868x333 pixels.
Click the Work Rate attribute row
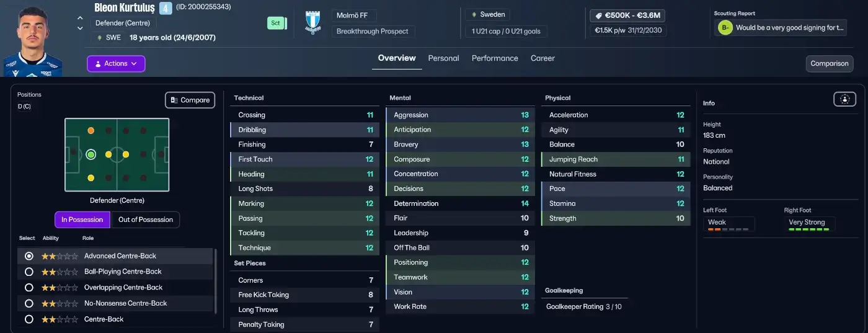(460, 306)
